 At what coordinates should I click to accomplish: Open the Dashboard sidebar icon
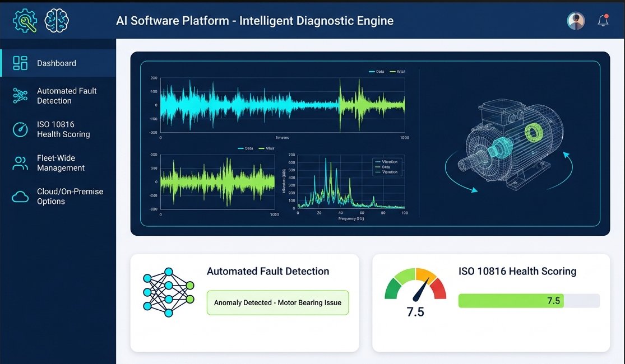click(19, 63)
